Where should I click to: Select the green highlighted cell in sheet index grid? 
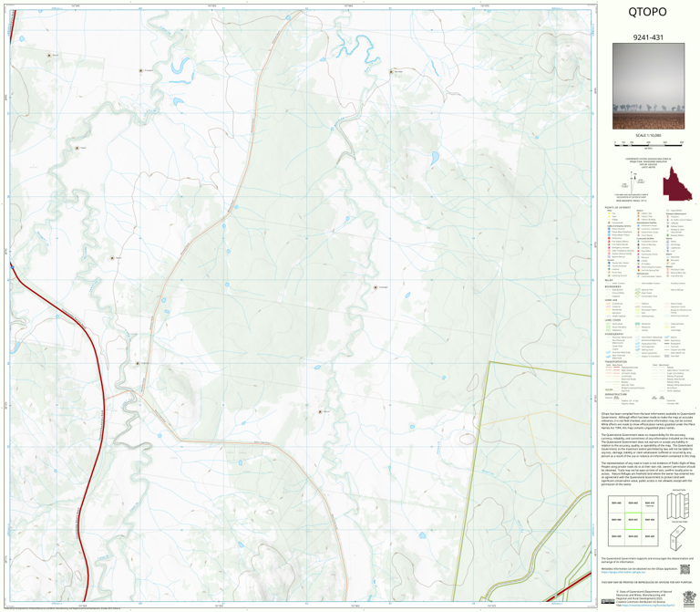[633, 521]
